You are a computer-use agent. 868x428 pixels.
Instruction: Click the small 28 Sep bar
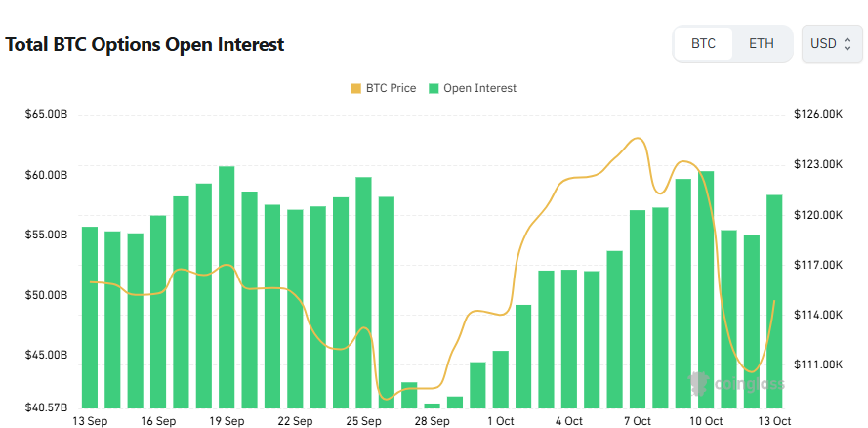pos(432,406)
